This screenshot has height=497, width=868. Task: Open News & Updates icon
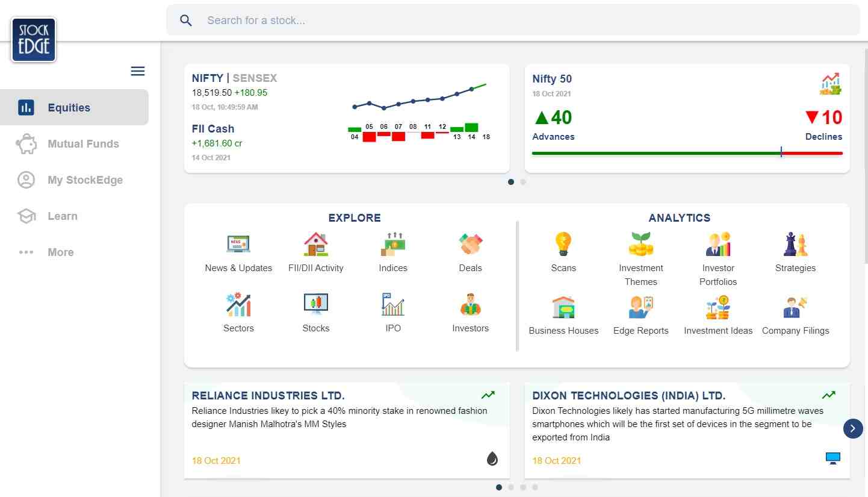pyautogui.click(x=238, y=244)
